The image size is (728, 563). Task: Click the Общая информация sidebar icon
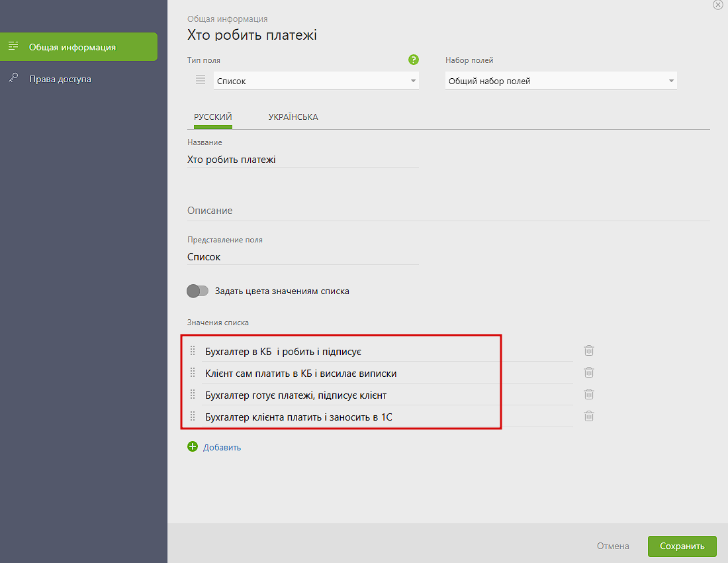coord(13,46)
